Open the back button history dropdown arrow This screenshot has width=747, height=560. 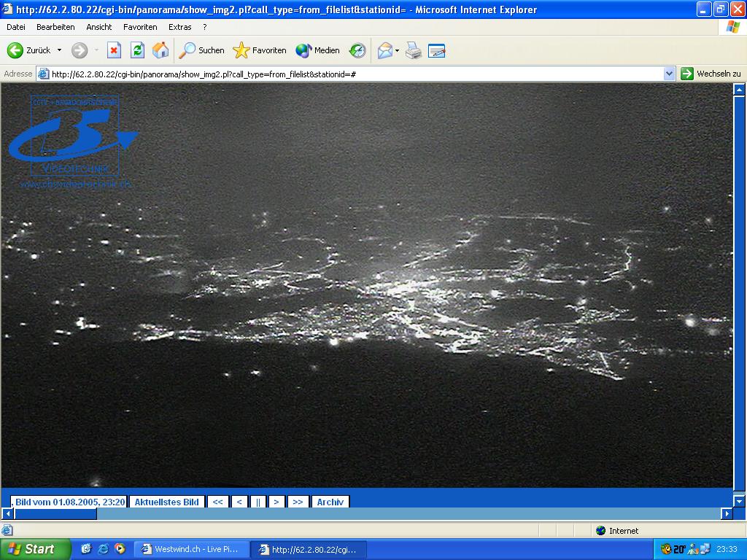click(60, 50)
